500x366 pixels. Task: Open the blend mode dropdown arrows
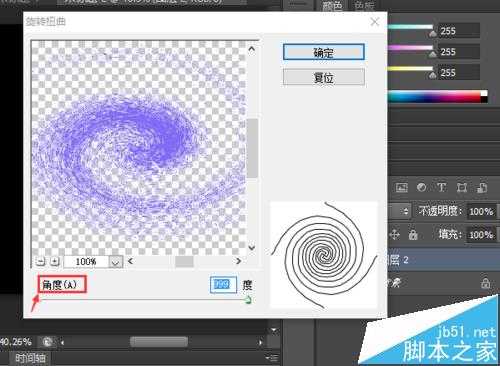click(406, 211)
